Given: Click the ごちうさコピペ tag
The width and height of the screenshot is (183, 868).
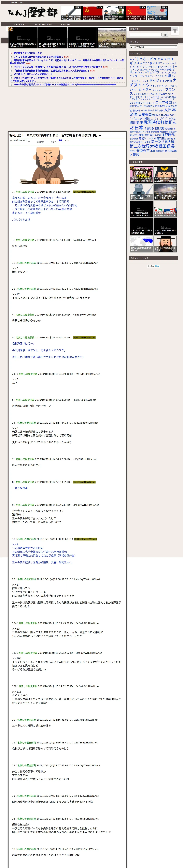Looking at the screenshot, I should (144, 59).
